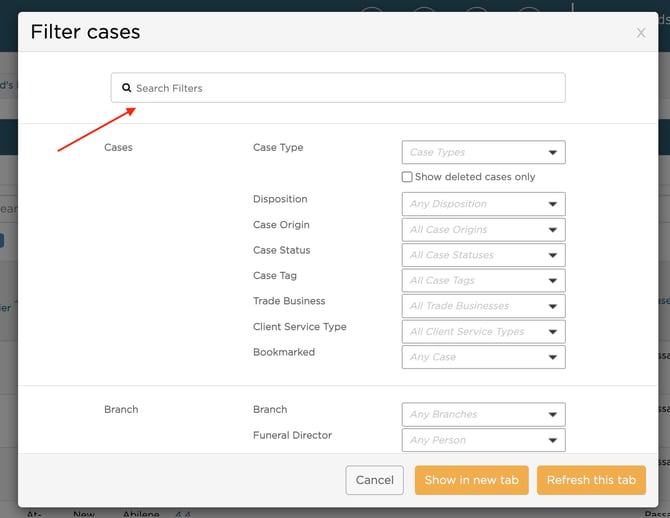Expand the All Case Tags dropdown
670x518 pixels.
click(483, 280)
